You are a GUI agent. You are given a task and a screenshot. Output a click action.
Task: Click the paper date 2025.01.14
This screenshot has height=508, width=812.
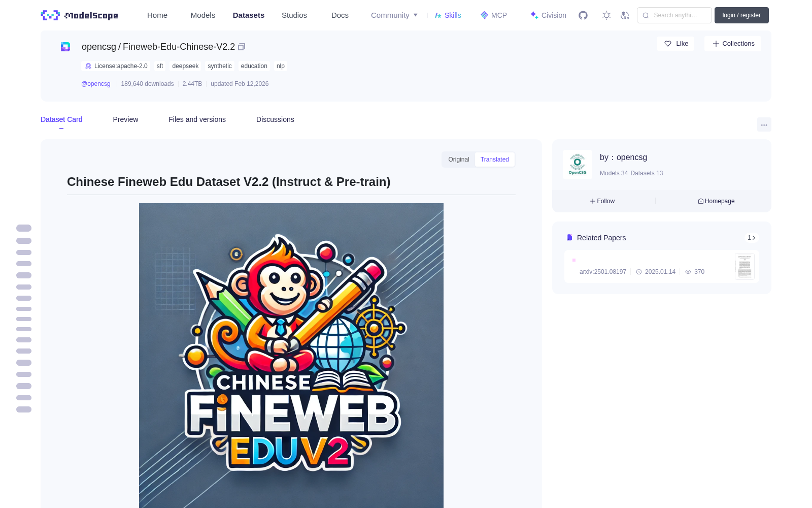coord(656,272)
